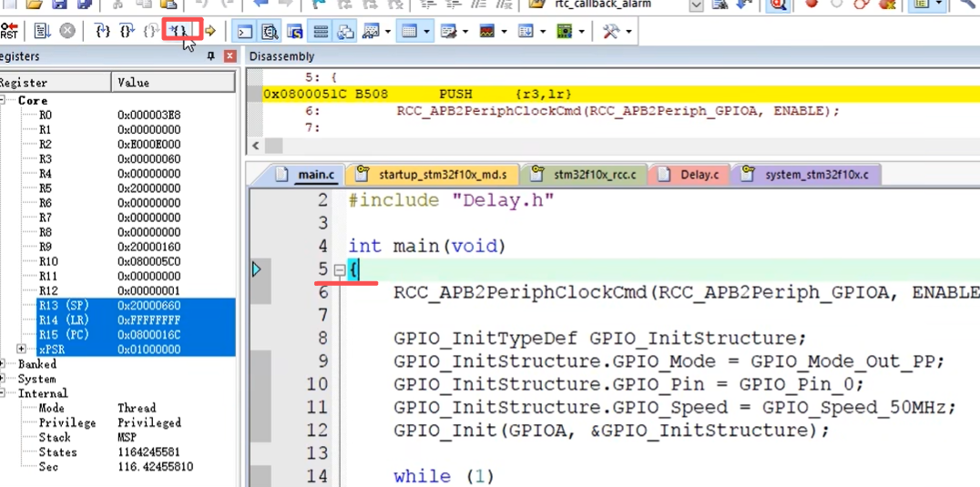Click Disassembly scroll left arrow
980x487 pixels.
click(255, 146)
